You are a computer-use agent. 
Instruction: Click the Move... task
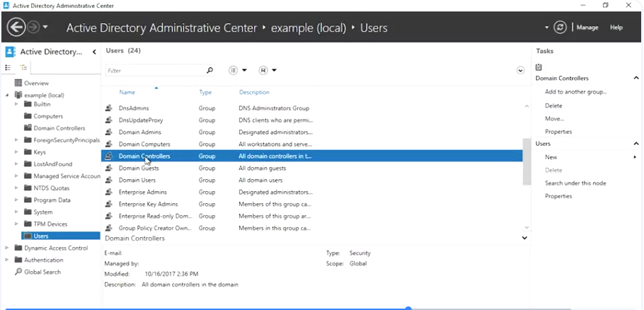click(x=554, y=119)
